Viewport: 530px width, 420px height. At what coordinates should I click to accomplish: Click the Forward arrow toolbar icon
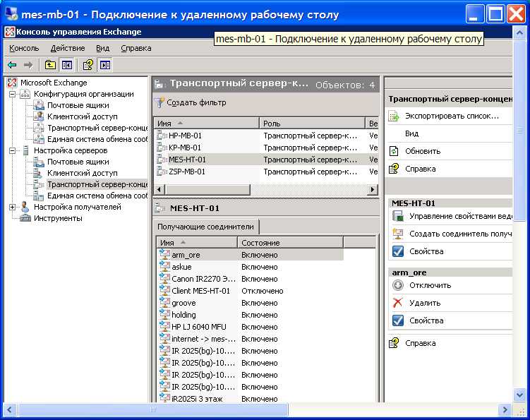pyautogui.click(x=28, y=65)
